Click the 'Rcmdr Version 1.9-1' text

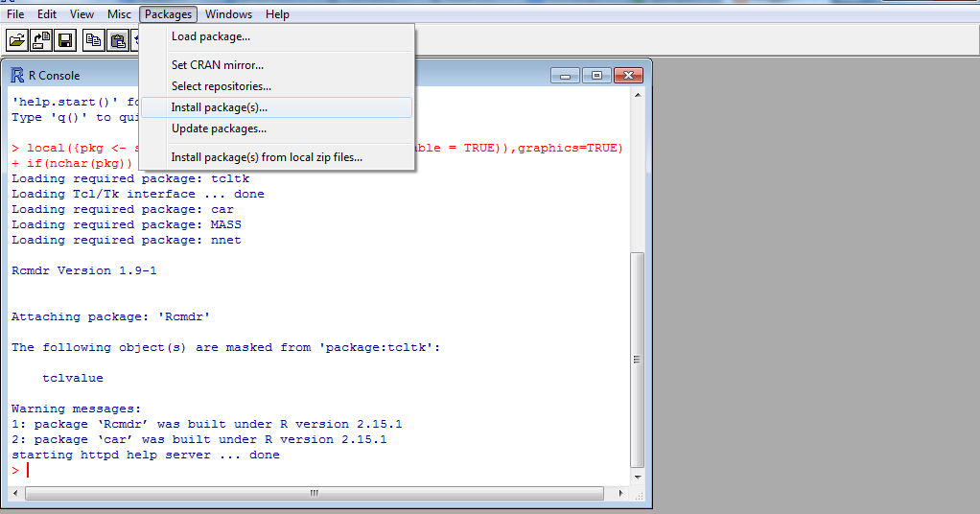pos(83,270)
